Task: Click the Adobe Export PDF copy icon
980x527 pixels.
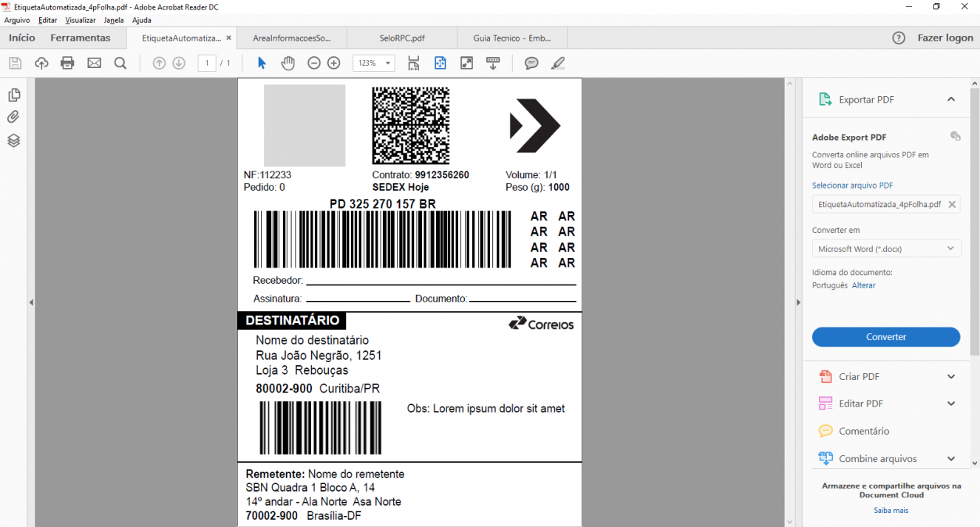Action: [x=955, y=137]
